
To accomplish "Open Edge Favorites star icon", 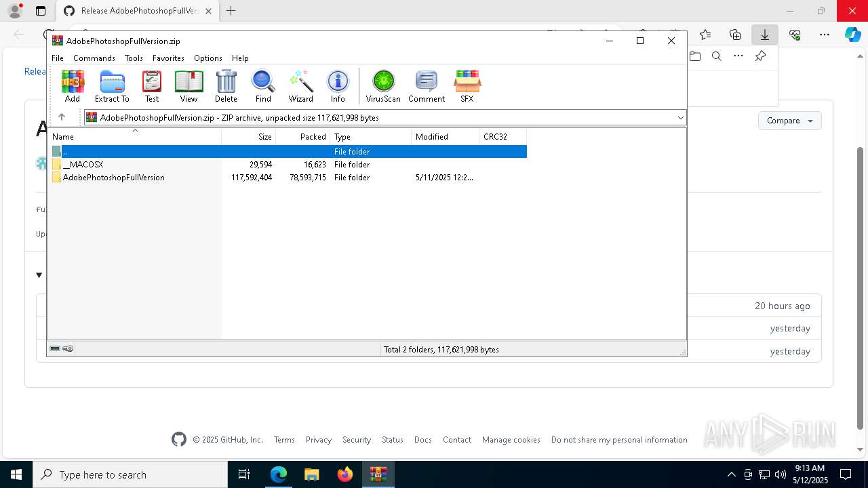I will (x=705, y=35).
